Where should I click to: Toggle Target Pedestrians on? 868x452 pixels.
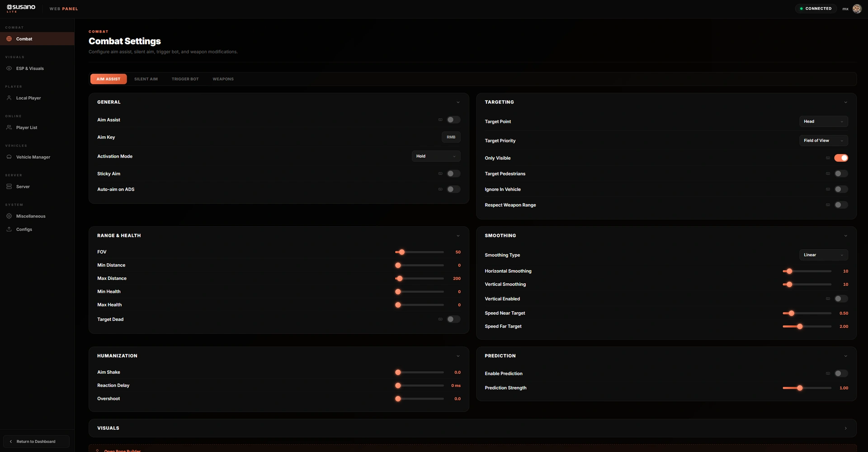click(841, 174)
